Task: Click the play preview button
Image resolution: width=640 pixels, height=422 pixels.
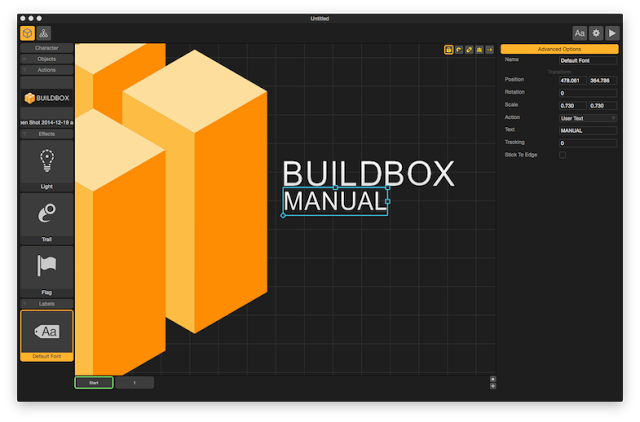Action: (612, 33)
